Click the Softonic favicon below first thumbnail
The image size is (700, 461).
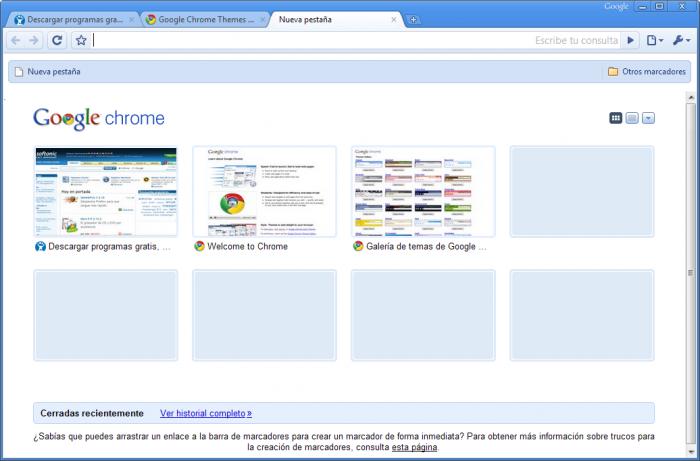point(40,246)
